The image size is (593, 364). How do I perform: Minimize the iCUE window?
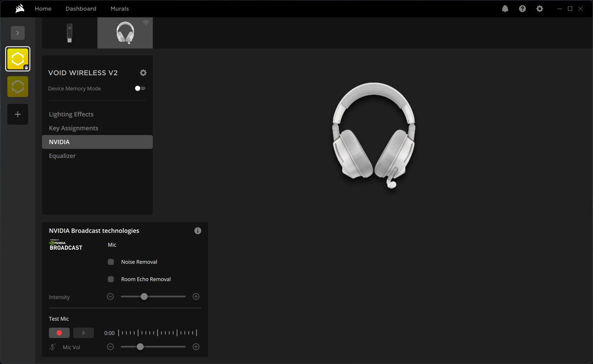[x=560, y=9]
